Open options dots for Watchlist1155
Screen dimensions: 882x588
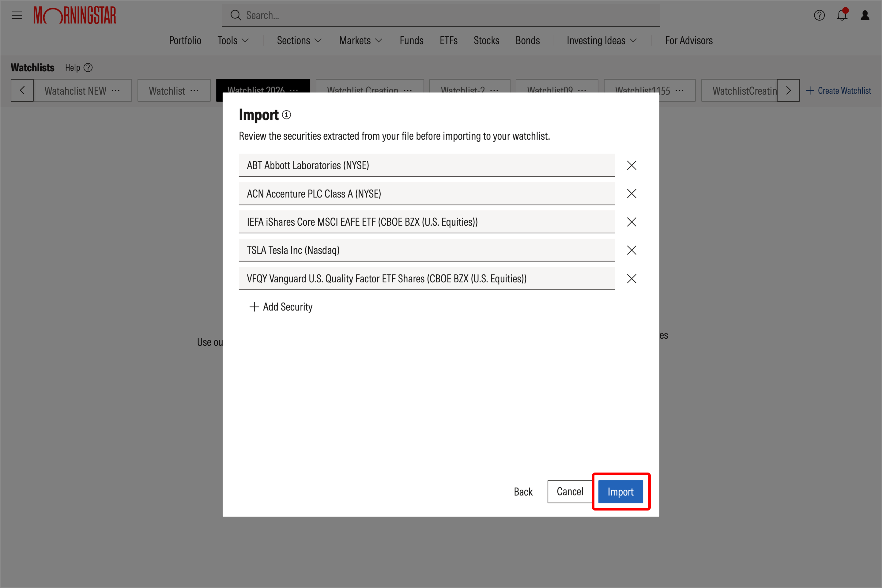point(679,90)
